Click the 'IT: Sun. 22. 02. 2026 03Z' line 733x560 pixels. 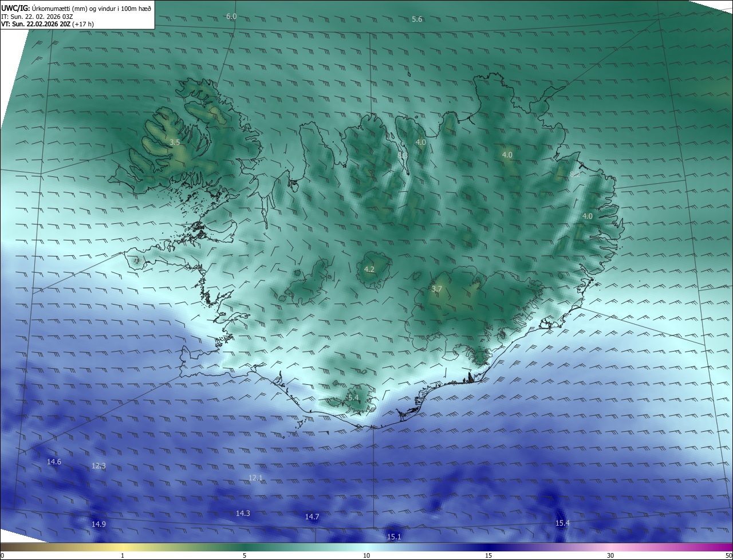pos(37,17)
